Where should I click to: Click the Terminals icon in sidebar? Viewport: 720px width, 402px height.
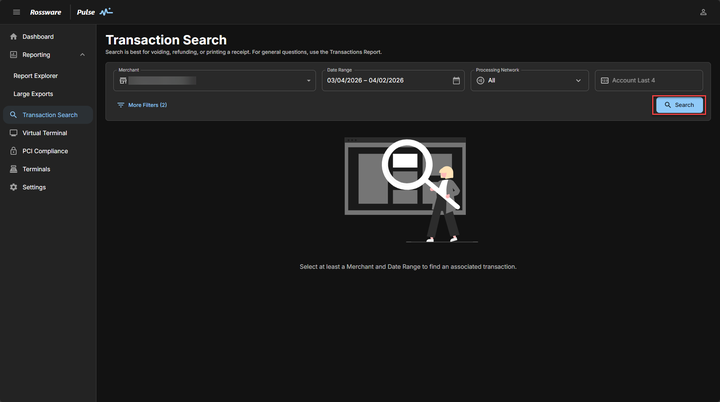click(13, 169)
